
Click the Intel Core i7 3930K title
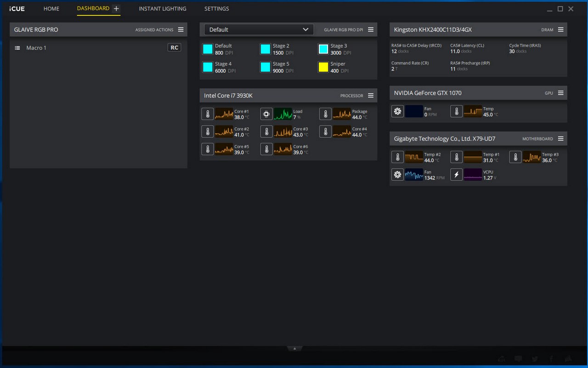228,96
